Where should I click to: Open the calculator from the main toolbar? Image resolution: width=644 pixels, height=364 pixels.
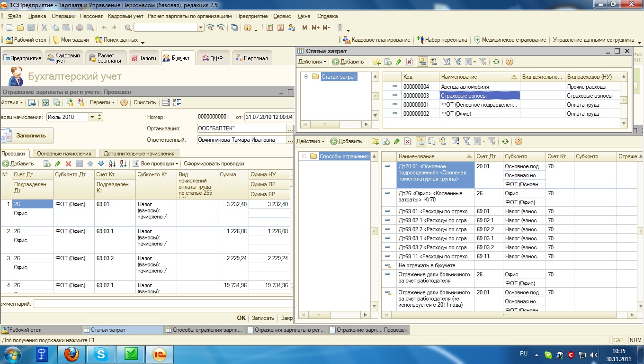point(269,28)
